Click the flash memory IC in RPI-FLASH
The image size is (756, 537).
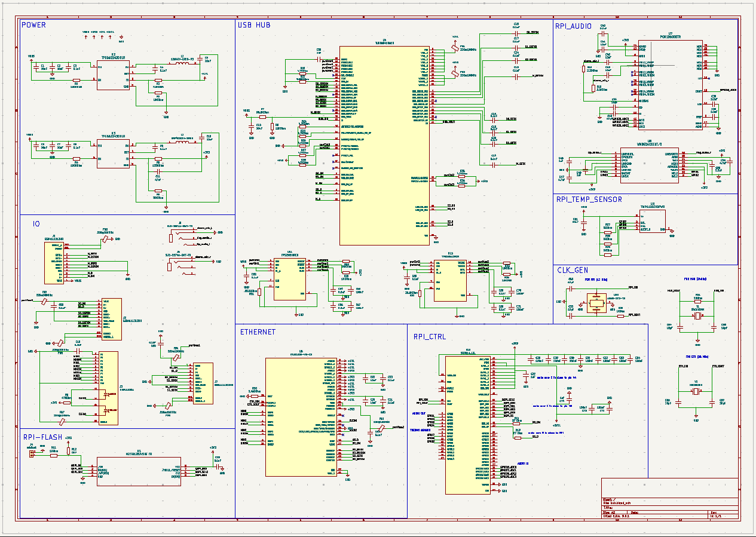(139, 471)
